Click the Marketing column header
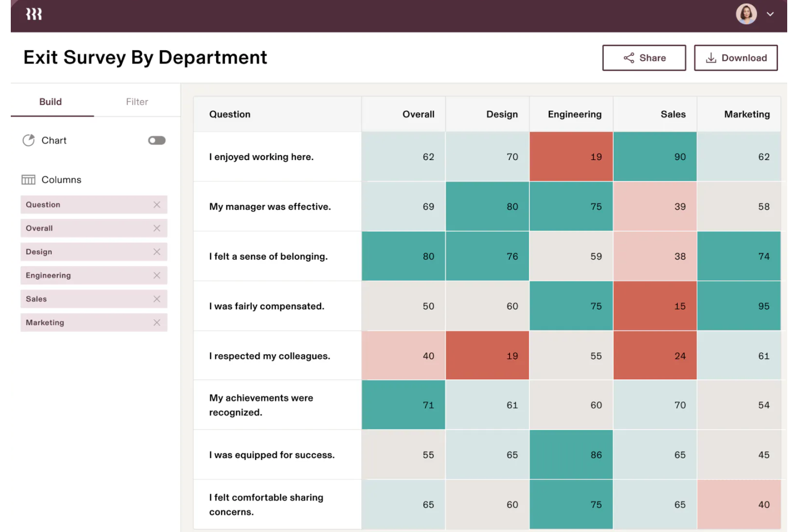The image size is (798, 532). 739,114
